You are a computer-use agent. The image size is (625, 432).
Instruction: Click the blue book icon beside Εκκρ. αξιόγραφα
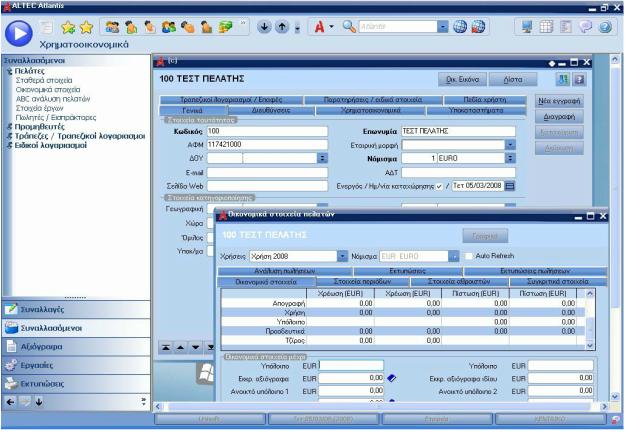pos(392,378)
